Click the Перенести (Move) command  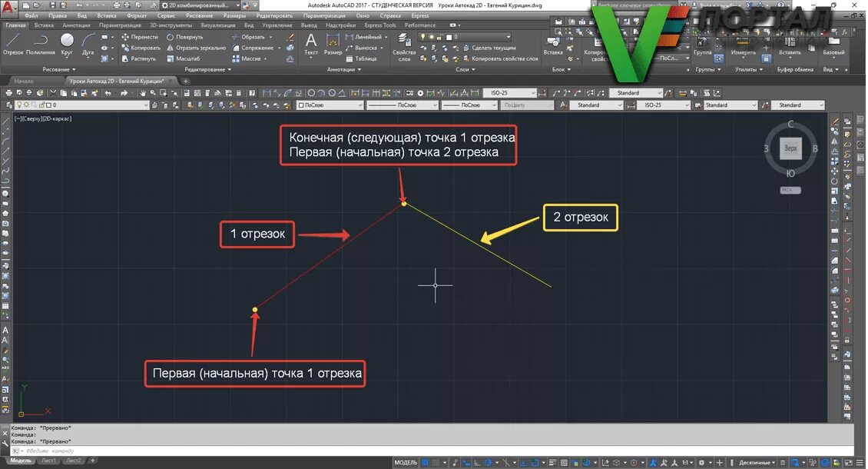point(140,37)
